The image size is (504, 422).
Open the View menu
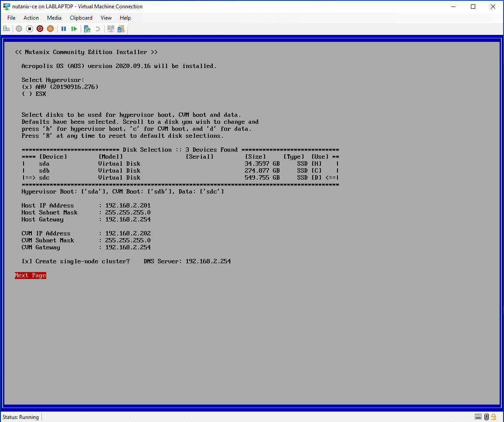(106, 18)
